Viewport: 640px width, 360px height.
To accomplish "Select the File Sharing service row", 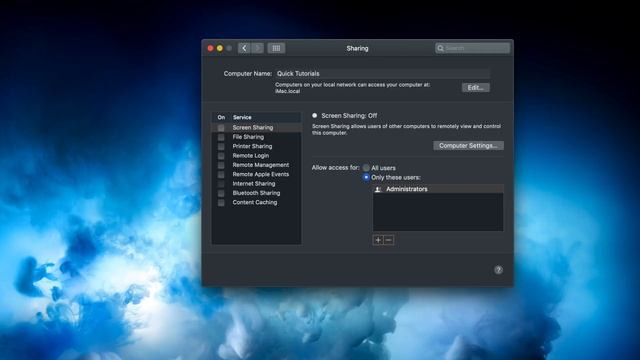I will tap(257, 137).
